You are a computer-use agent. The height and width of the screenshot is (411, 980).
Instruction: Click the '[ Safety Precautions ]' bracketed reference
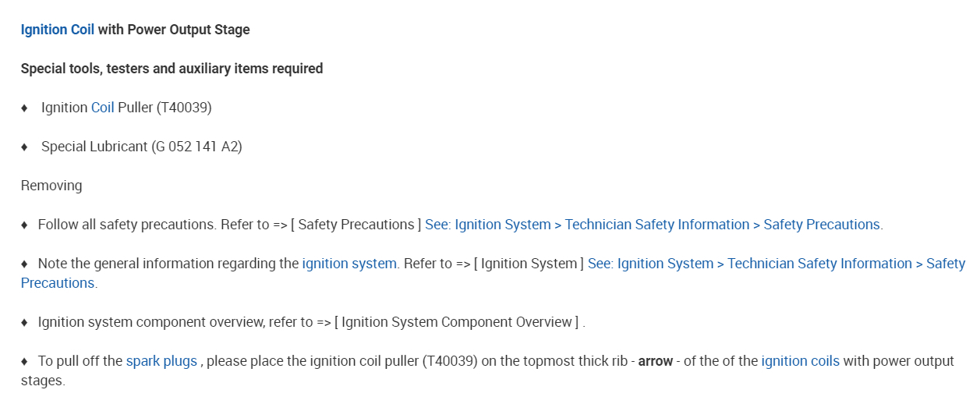click(356, 225)
